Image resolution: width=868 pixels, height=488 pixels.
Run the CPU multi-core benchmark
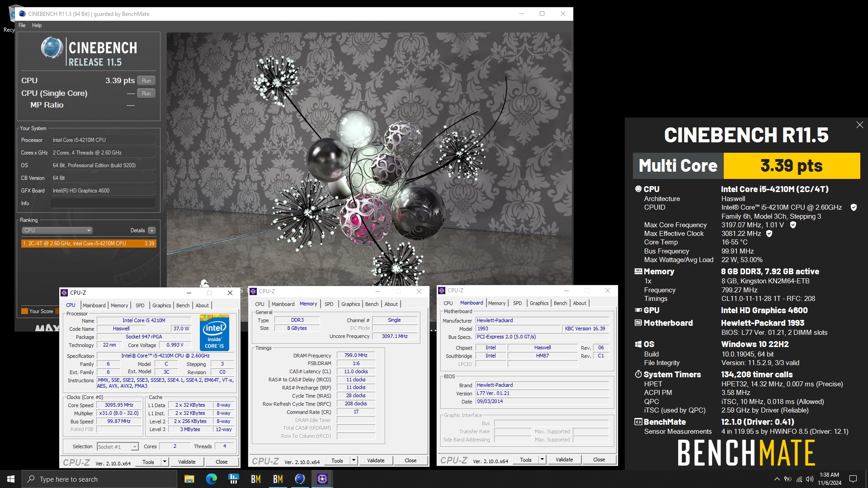(x=146, y=81)
